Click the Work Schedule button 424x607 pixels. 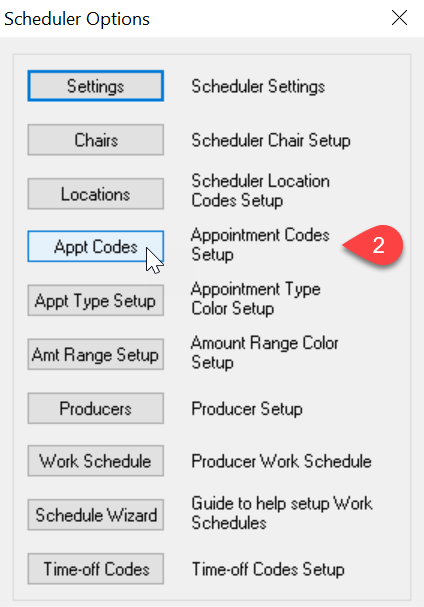click(96, 461)
